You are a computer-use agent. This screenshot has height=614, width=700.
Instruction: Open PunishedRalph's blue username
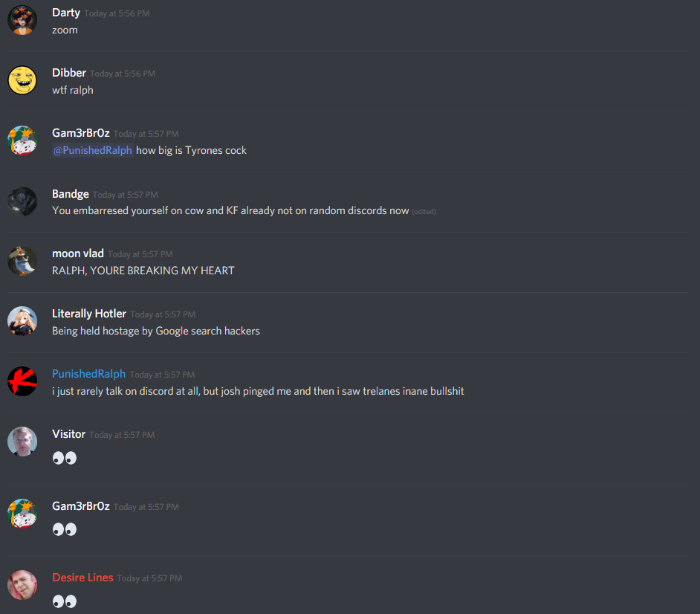[89, 374]
